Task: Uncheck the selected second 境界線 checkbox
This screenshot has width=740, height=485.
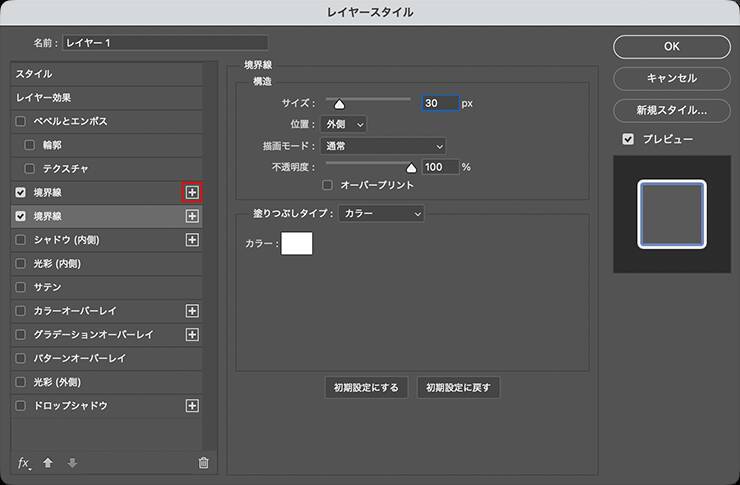Action: point(20,216)
